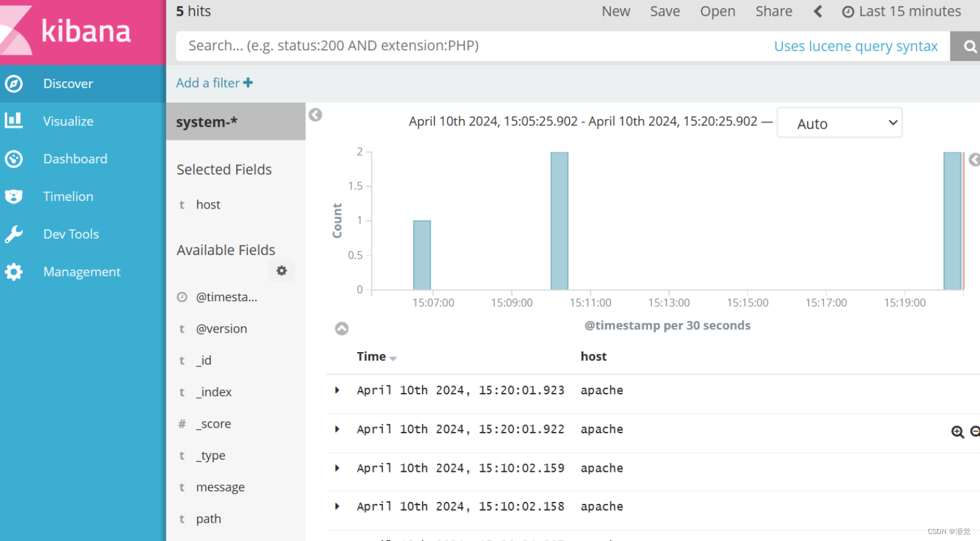980x541 pixels.
Task: Sort by the Time column header
Action: pos(372,356)
